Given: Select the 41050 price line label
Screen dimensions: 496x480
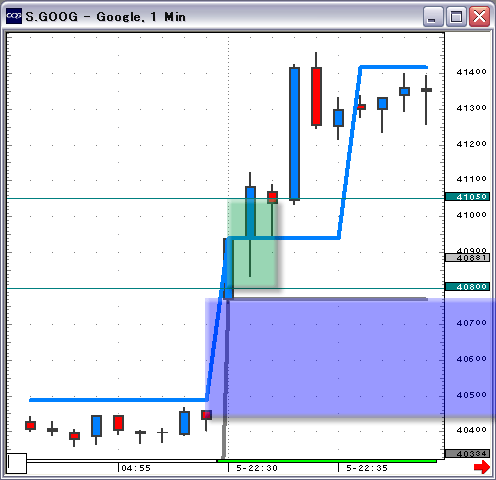Looking at the screenshot, I should point(467,197).
